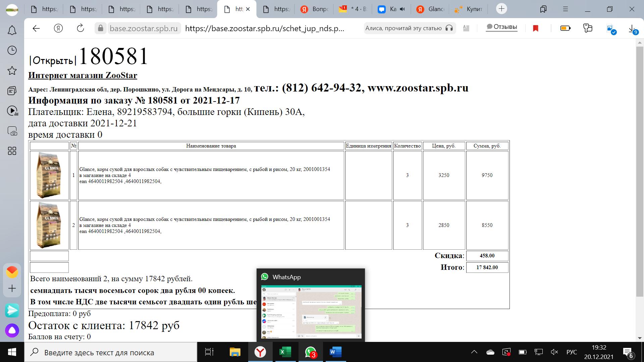Select sum cell 9750

pos(487,175)
